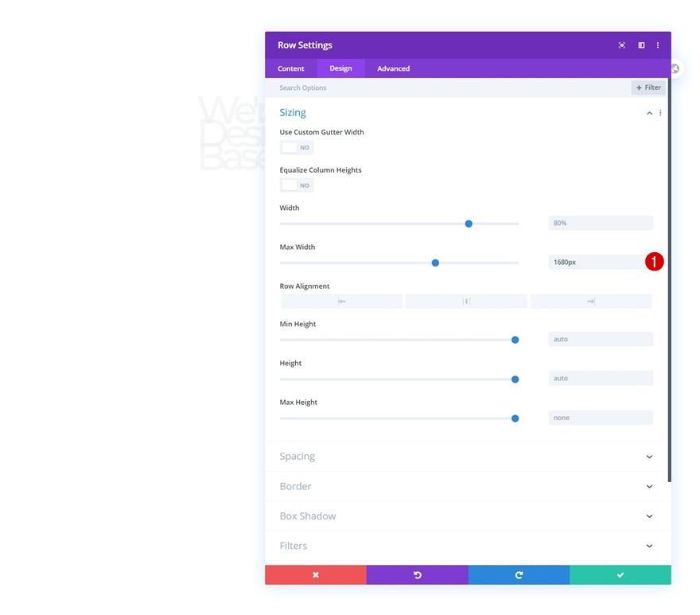Select right row alignment icon
700x615 pixels.
[591, 302]
